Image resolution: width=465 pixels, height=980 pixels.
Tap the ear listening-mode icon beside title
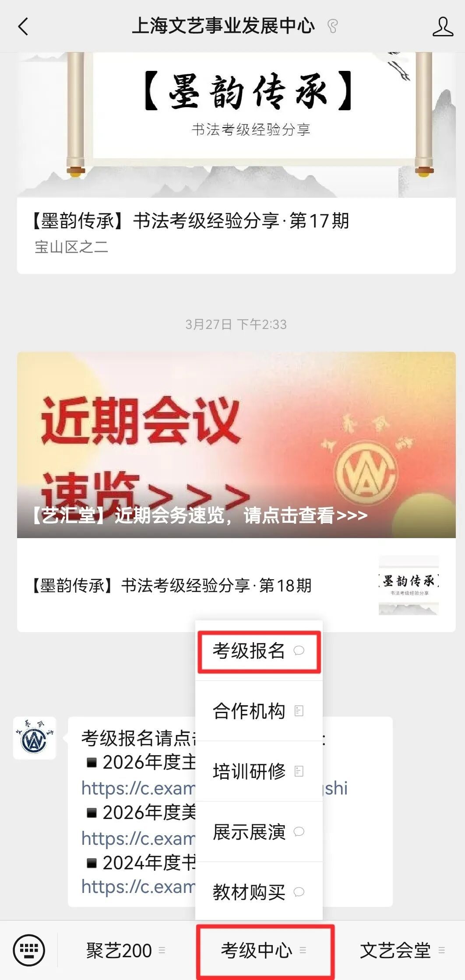pos(333,26)
